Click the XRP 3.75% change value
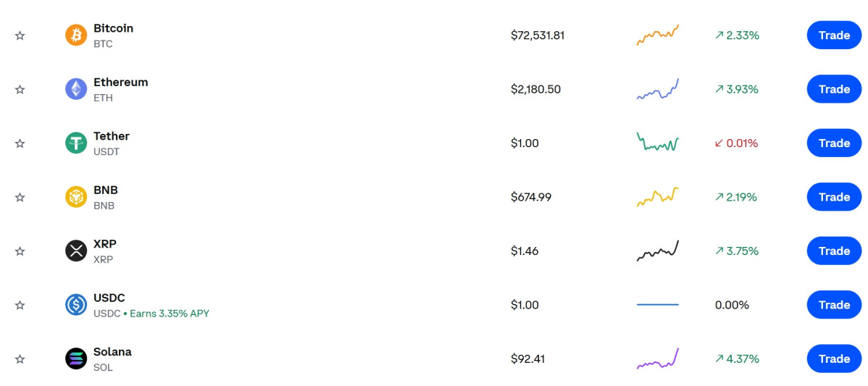The image size is (868, 386). click(737, 251)
